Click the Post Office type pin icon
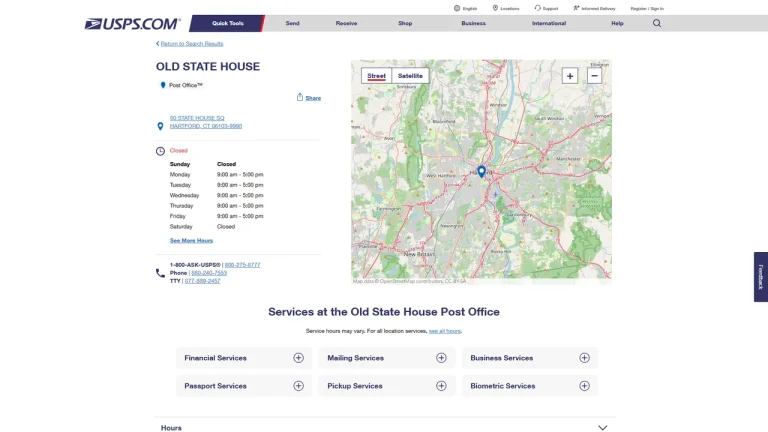This screenshot has height=432, width=768. click(x=163, y=85)
